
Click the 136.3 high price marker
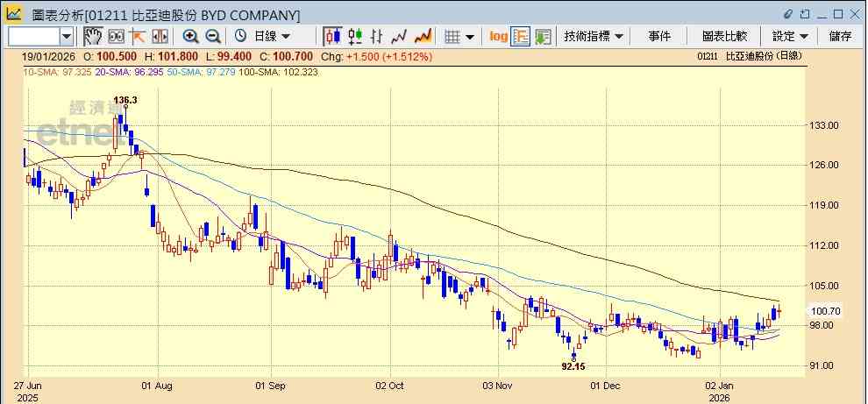tap(125, 100)
